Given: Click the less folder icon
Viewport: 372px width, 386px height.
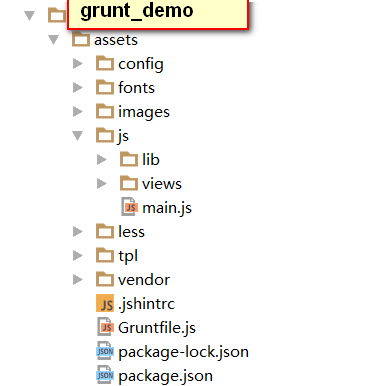Looking at the screenshot, I should coord(105,231).
